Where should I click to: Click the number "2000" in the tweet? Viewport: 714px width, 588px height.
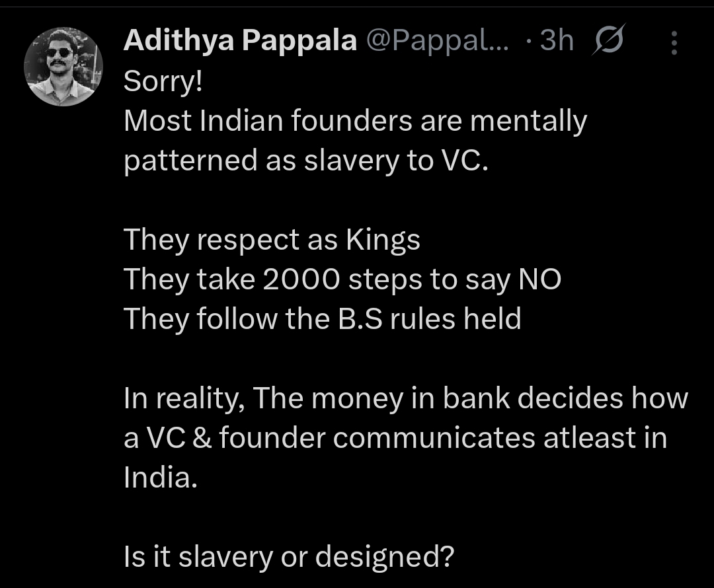301,280
